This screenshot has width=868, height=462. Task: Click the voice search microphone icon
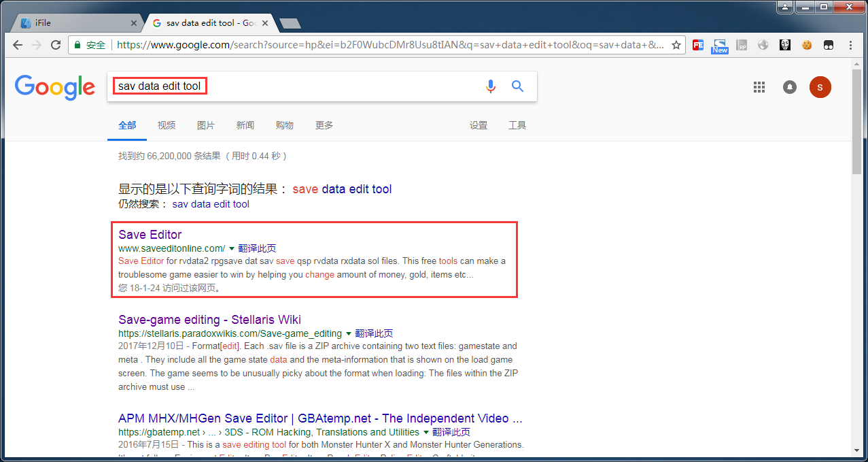(x=491, y=86)
